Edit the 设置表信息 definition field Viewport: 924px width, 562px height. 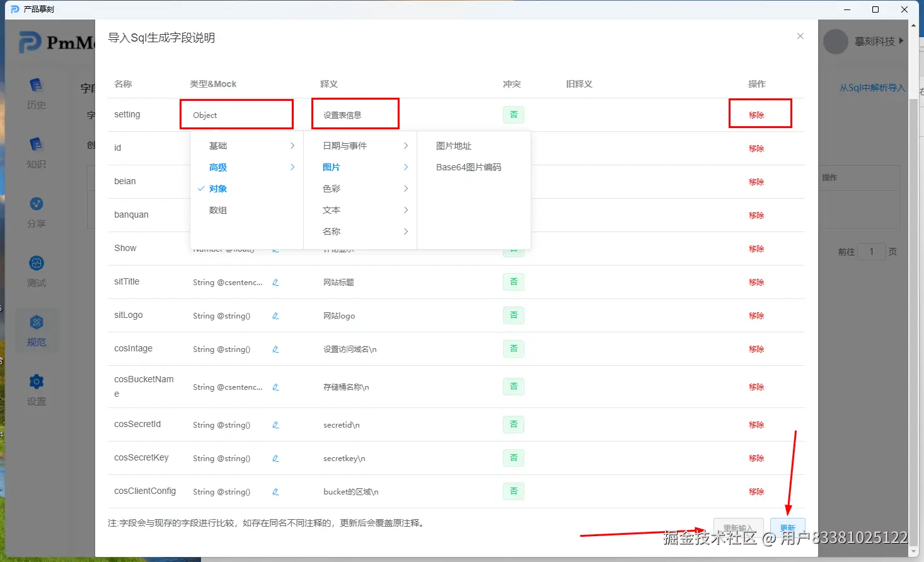355,114
